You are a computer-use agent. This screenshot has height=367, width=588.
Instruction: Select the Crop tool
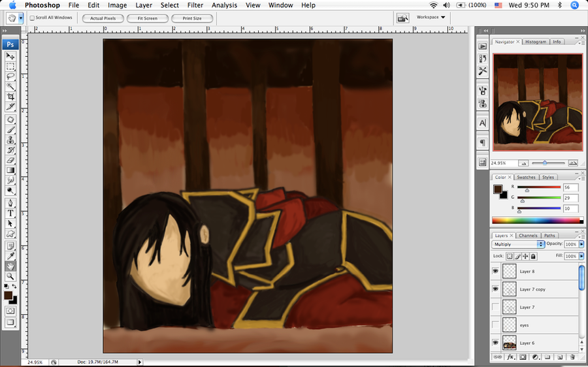pos(10,97)
